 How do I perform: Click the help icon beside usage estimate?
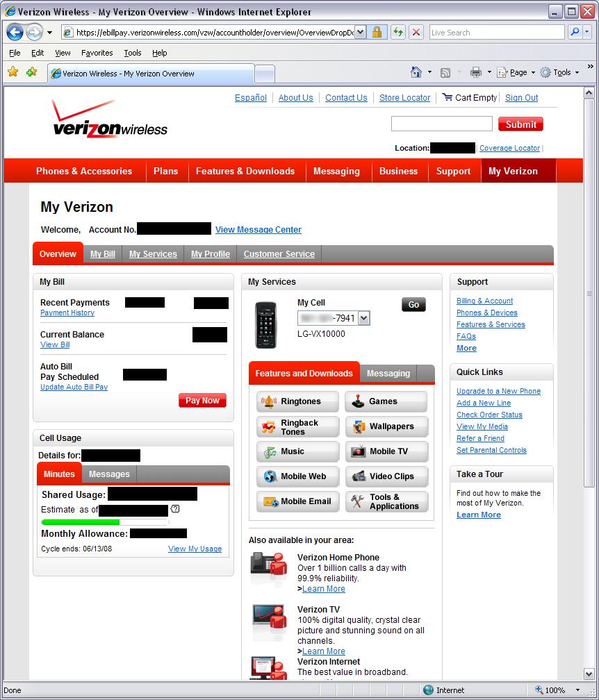[x=175, y=508]
